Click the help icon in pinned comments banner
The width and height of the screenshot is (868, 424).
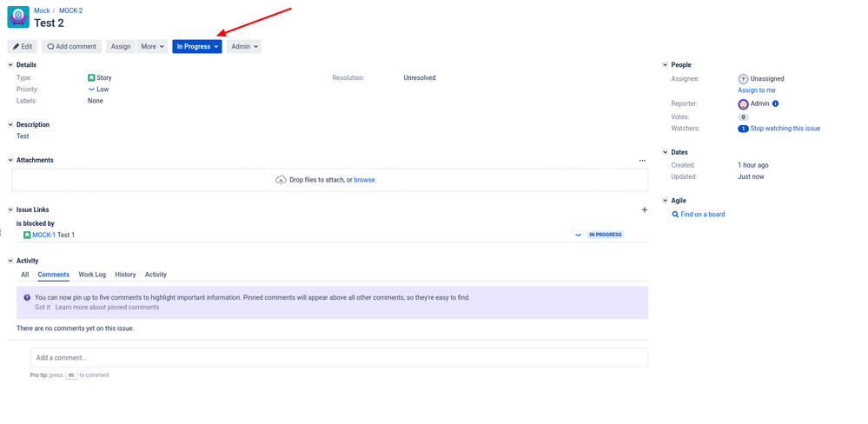(x=27, y=297)
